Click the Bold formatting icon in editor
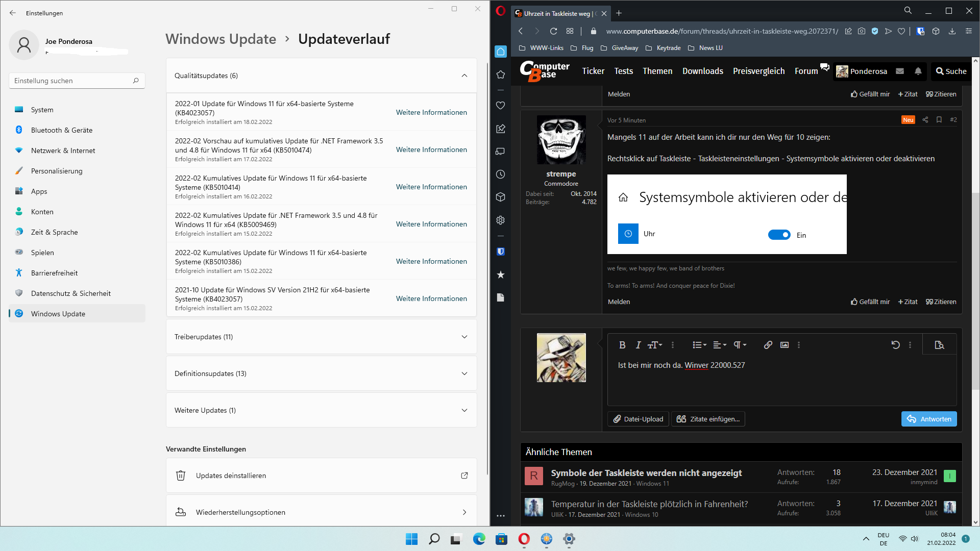The image size is (980, 551). 622,345
